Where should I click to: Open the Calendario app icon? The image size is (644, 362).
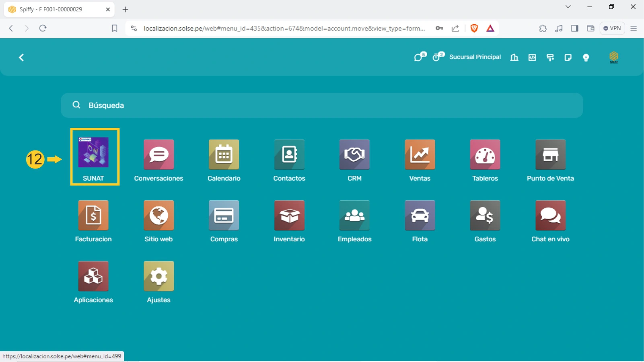[x=224, y=155]
